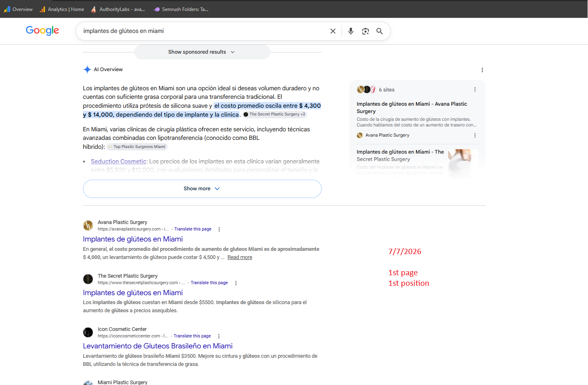Open the Seduction Cosmetic link
This screenshot has height=385, width=588.
point(118,161)
